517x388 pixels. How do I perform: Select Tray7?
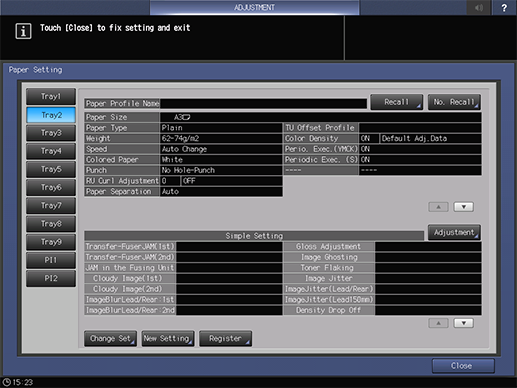coord(51,206)
